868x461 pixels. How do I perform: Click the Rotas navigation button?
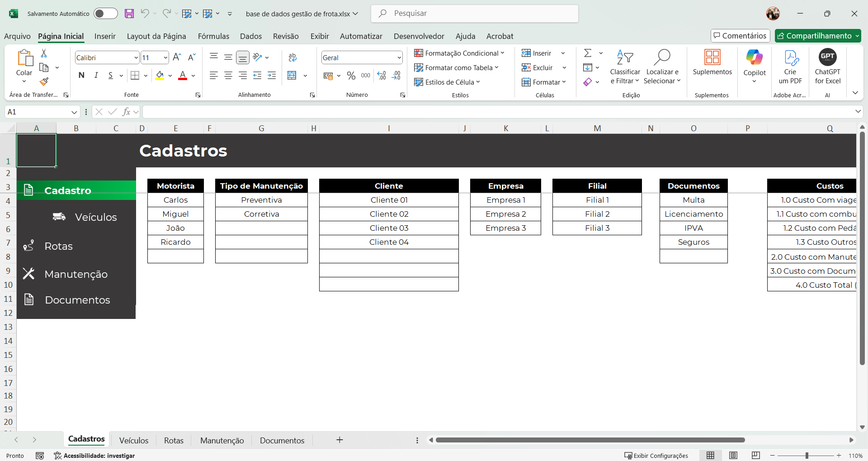point(58,246)
